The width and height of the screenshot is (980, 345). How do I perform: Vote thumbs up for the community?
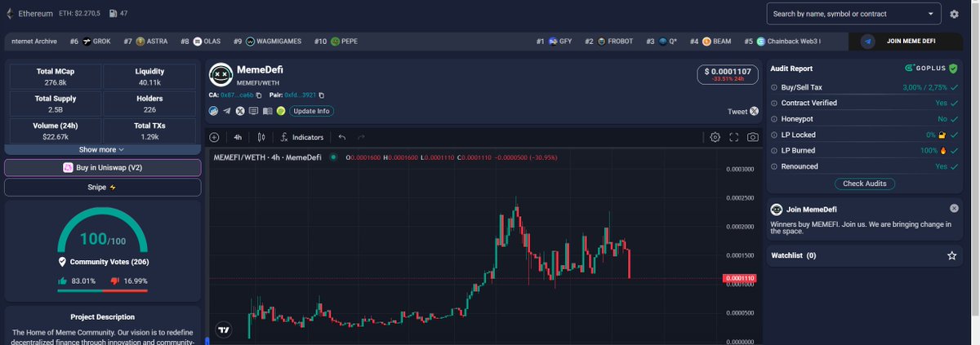click(61, 281)
